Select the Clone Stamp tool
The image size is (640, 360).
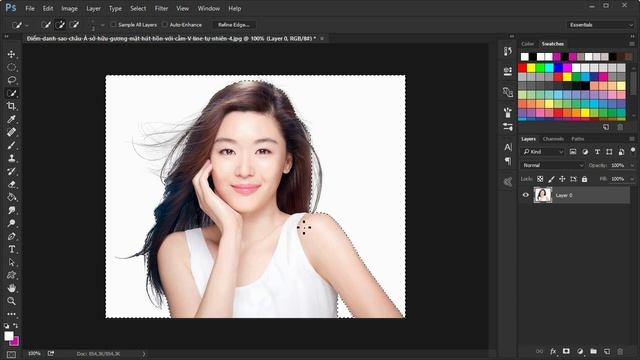[x=11, y=158]
